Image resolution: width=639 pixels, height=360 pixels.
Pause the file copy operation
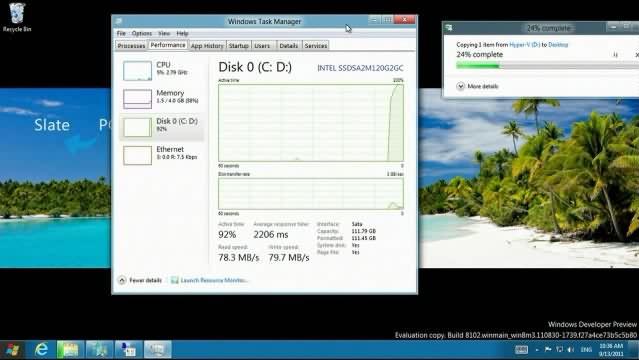tap(616, 55)
